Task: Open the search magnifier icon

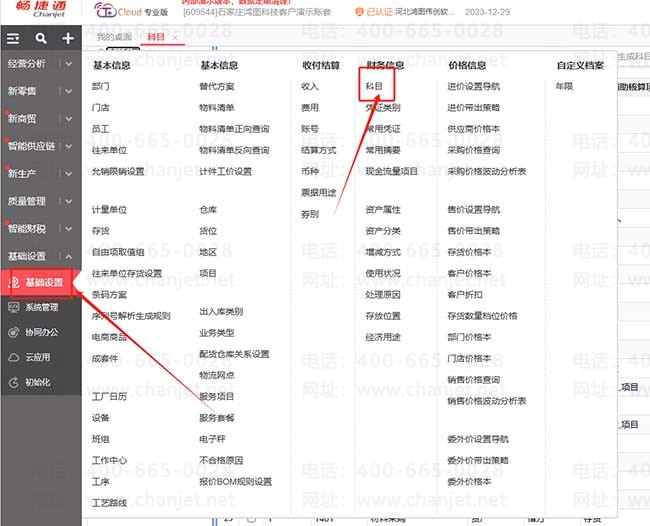Action: (41, 39)
